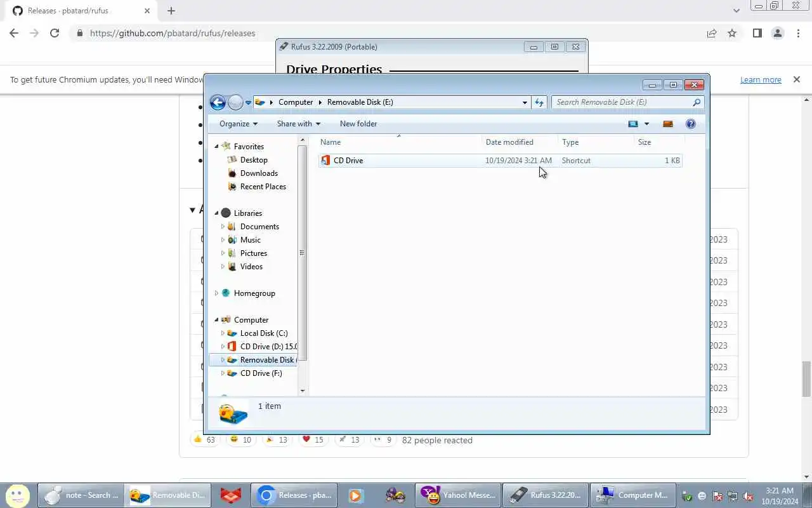812x508 pixels.
Task: Open the address bar previous locations dropdown
Action: 525,102
